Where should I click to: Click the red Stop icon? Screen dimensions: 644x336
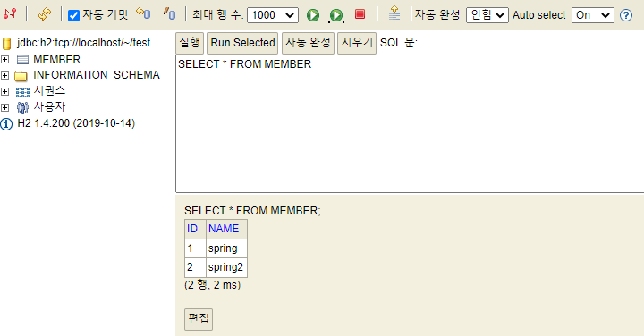coord(360,14)
